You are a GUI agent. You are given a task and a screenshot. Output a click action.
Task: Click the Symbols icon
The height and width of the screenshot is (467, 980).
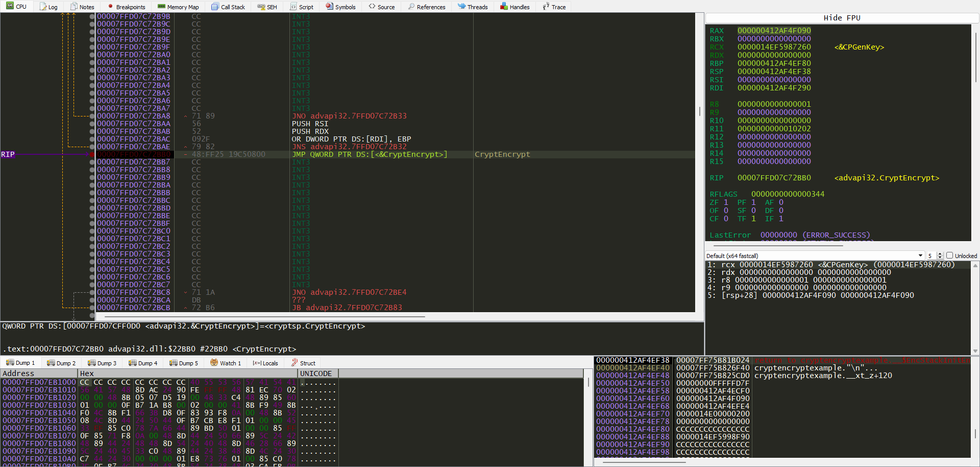coord(330,6)
